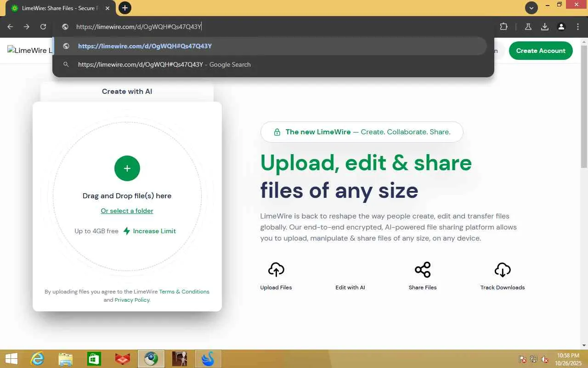Click the taskbar clock showing 10:58 PM
Screen dimensions: 588x368
click(568, 359)
